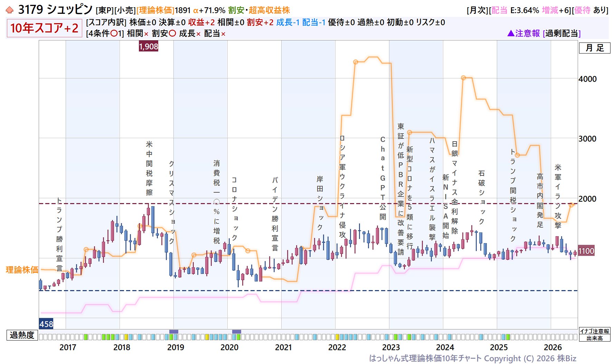Screen dimensions: 615x364
Task: Click the 1100 current price tag
Action: point(586,251)
